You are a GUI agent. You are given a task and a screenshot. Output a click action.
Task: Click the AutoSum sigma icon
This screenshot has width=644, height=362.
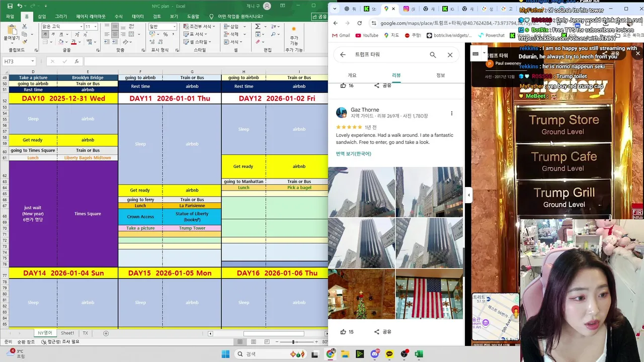click(x=258, y=27)
